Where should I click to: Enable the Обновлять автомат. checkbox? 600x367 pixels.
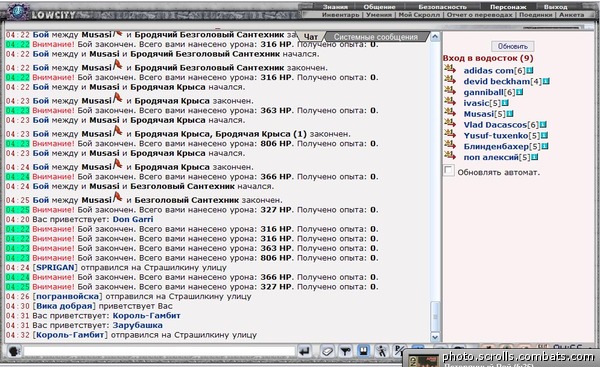coord(448,170)
